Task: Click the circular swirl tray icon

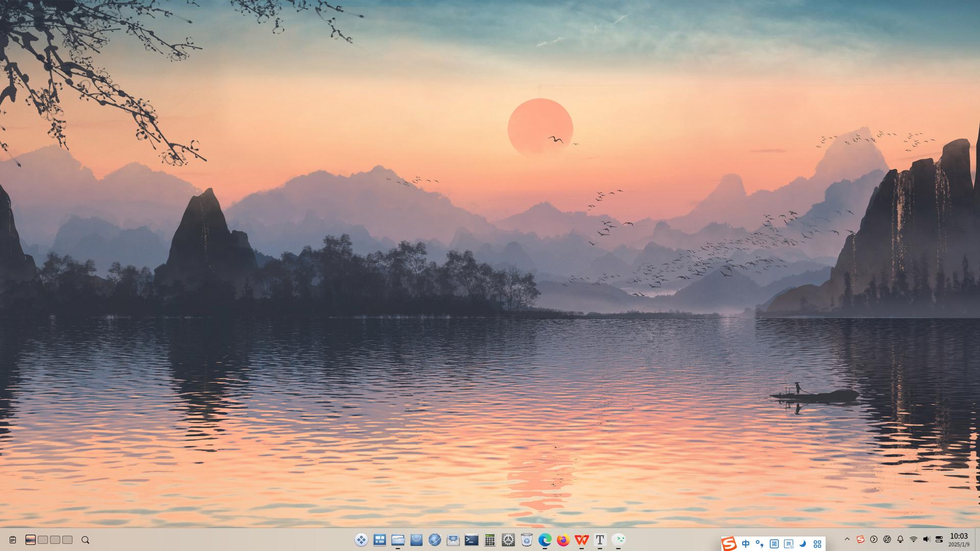Action: [x=887, y=539]
